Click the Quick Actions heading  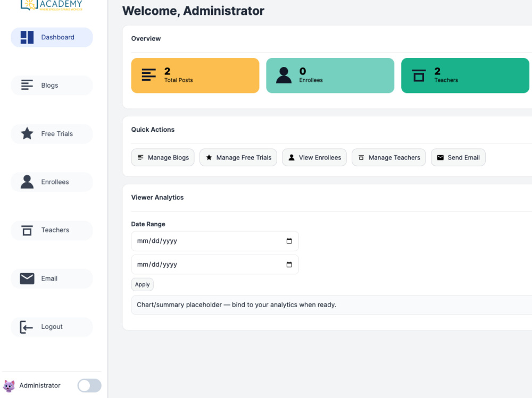153,130
